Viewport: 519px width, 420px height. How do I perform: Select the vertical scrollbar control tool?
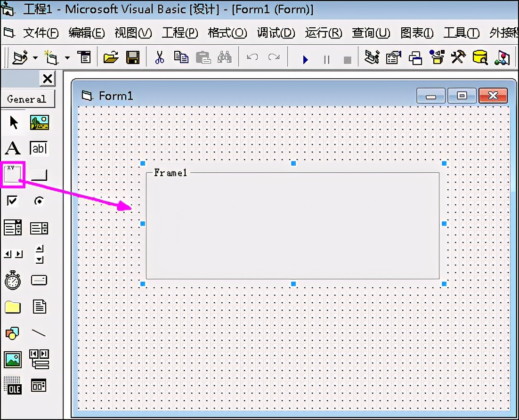[x=40, y=254]
